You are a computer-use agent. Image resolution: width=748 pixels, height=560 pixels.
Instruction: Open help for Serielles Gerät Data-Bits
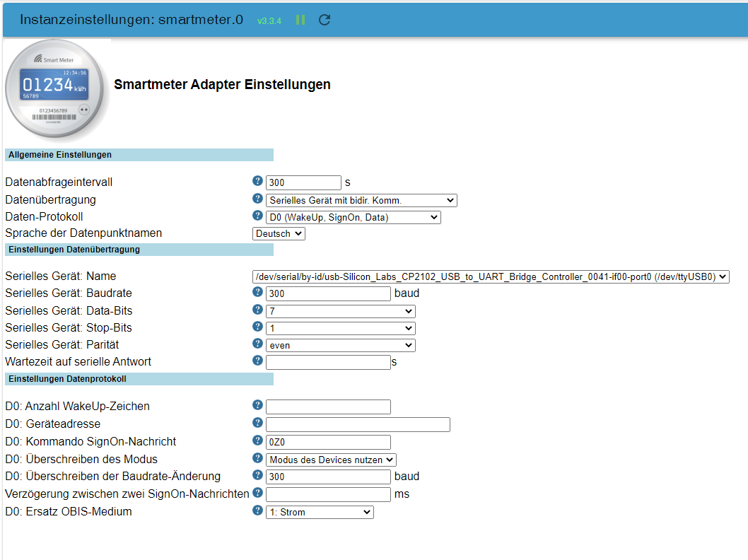257,310
